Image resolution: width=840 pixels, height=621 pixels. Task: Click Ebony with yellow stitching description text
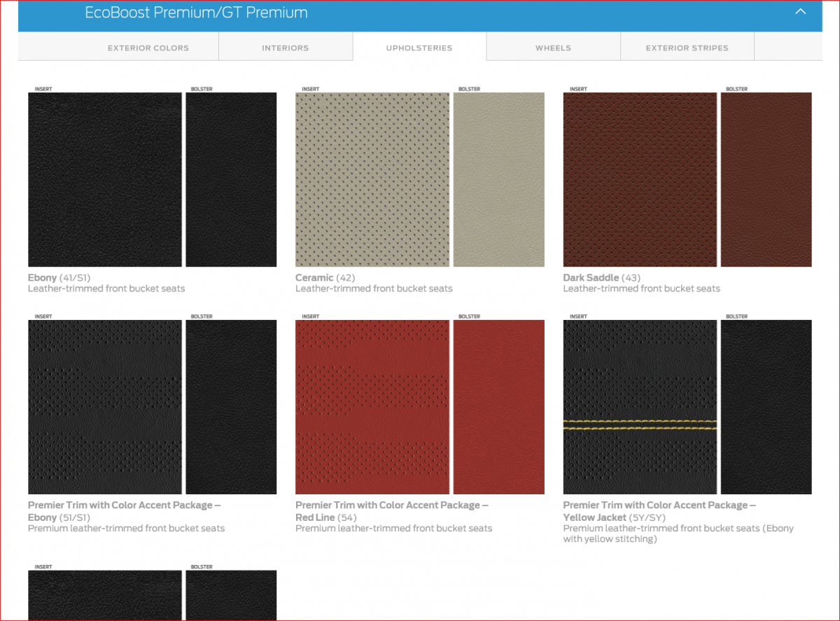(x=678, y=533)
